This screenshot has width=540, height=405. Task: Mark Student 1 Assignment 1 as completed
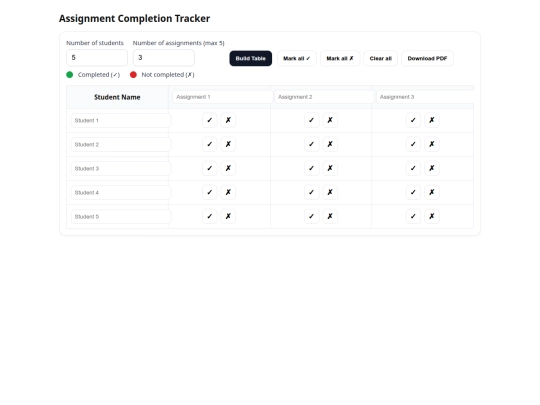pos(209,120)
